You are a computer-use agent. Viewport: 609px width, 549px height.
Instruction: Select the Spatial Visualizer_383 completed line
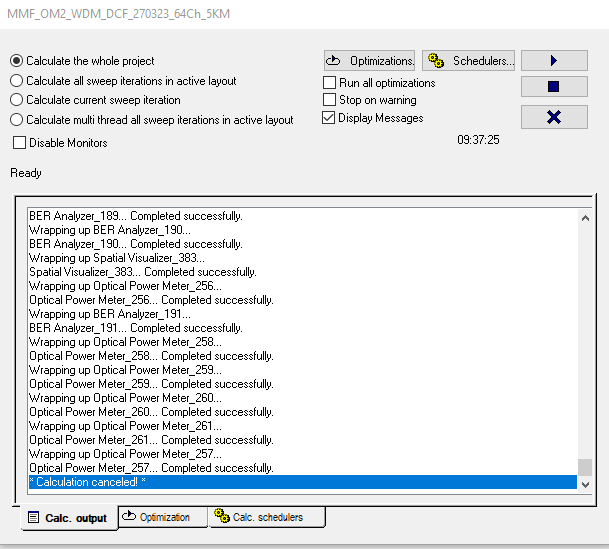[143, 272]
